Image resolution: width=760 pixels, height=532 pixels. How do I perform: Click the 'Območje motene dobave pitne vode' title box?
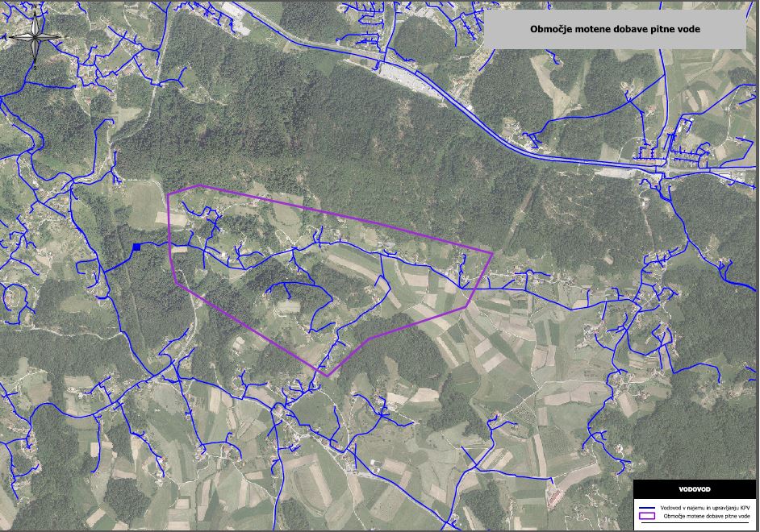[615, 30]
